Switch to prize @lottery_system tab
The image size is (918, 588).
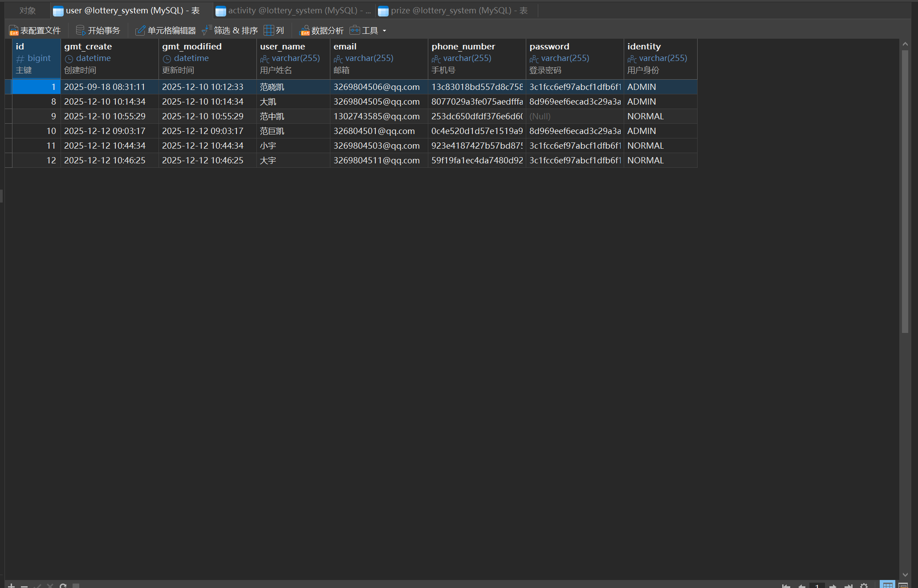pos(454,11)
